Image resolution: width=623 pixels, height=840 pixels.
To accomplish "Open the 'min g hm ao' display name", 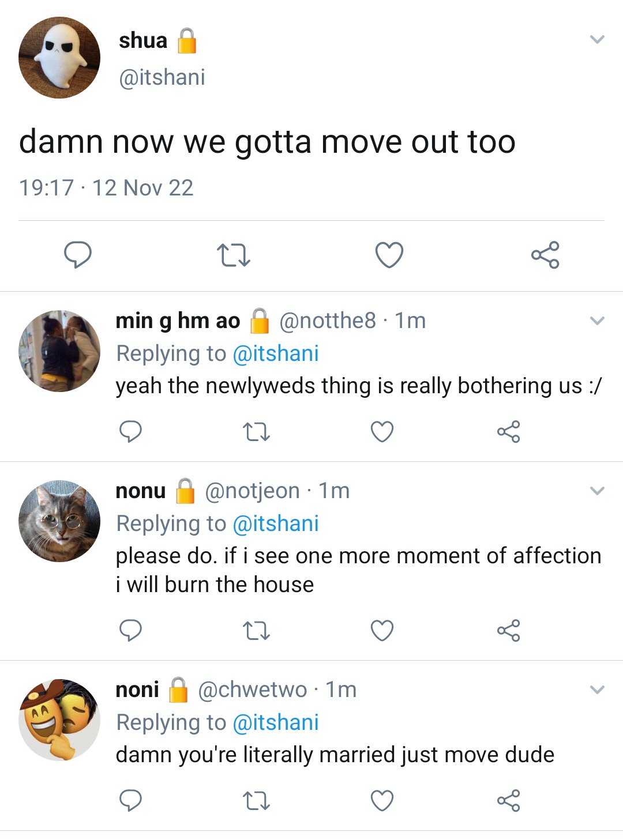I will point(178,321).
